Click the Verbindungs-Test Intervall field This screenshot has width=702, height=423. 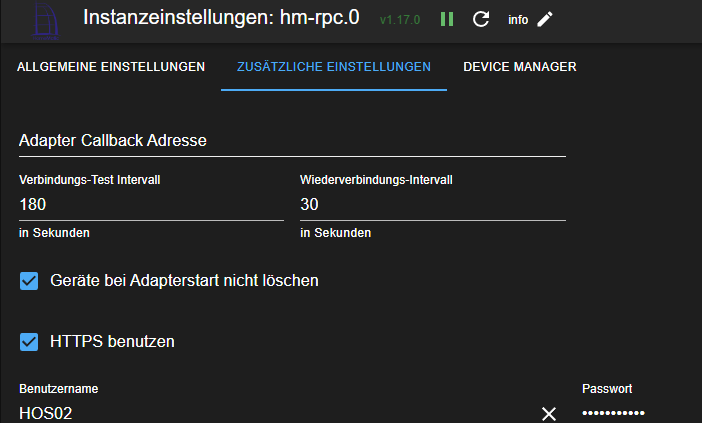151,204
